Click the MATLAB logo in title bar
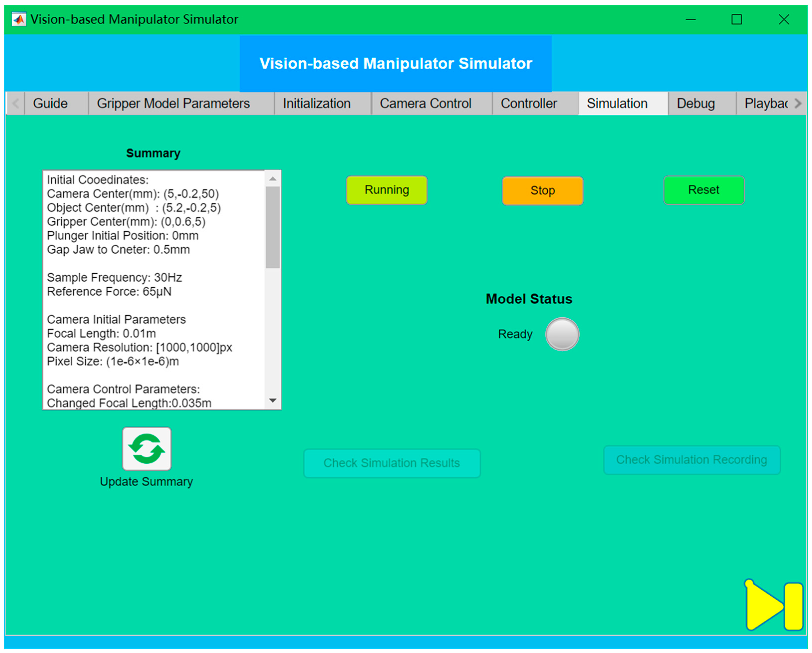The width and height of the screenshot is (812, 653). [19, 19]
